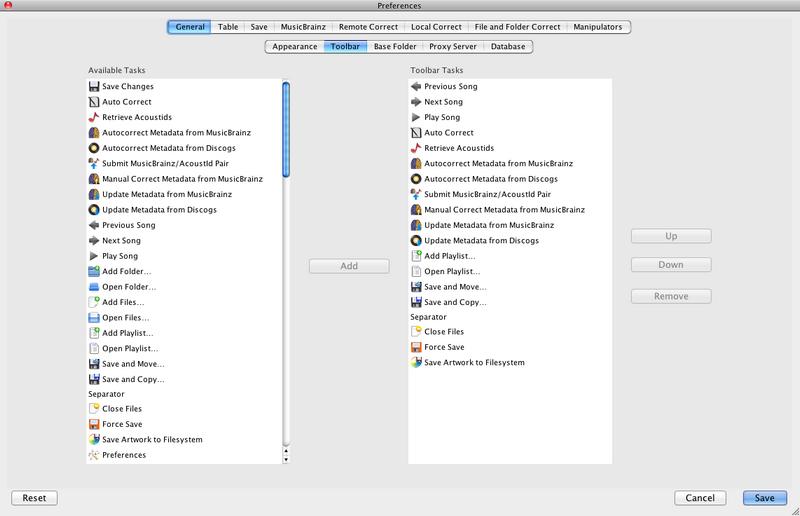Click the Add button

pos(349,266)
